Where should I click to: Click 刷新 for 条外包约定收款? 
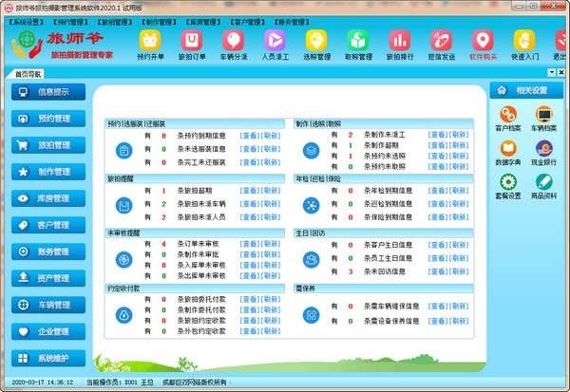pos(271,331)
